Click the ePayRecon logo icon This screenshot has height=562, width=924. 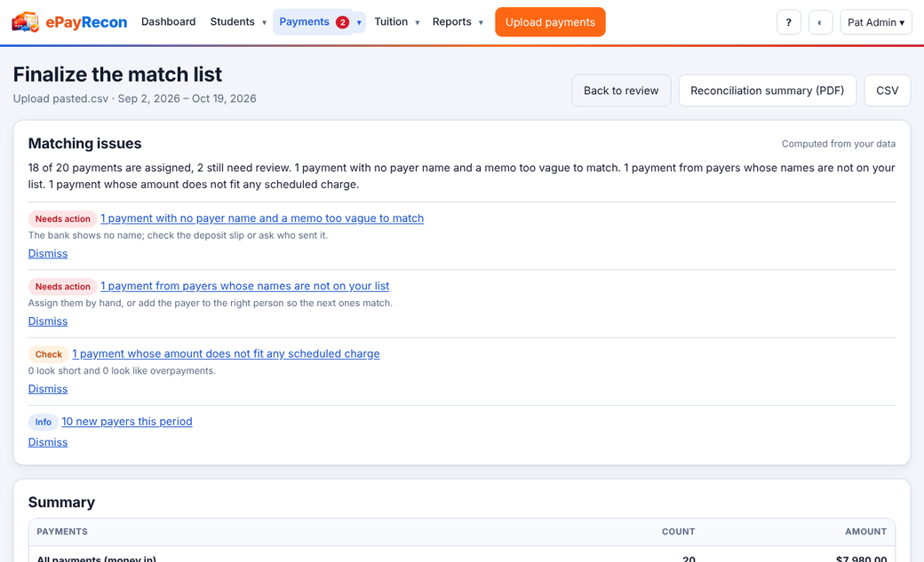pyautogui.click(x=26, y=22)
